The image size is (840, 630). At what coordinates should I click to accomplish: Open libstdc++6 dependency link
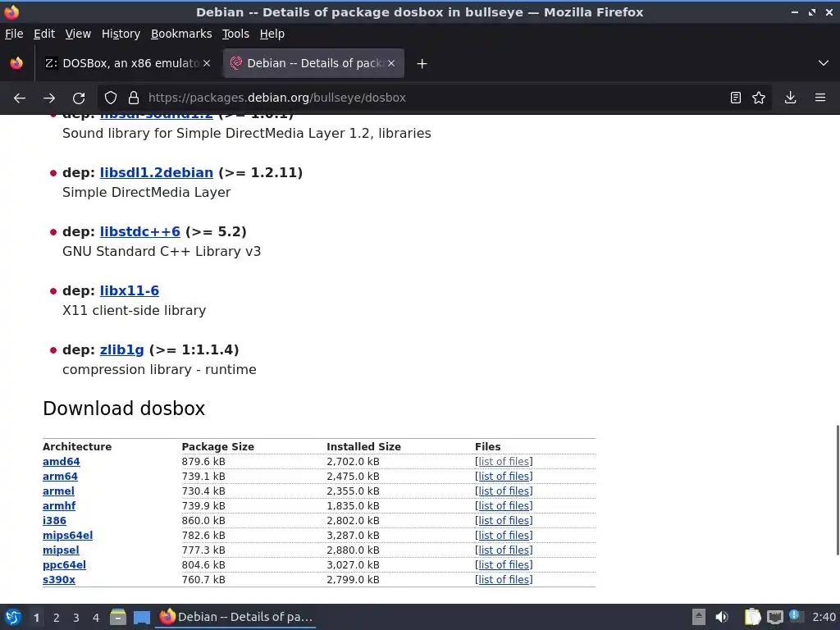pos(139,231)
